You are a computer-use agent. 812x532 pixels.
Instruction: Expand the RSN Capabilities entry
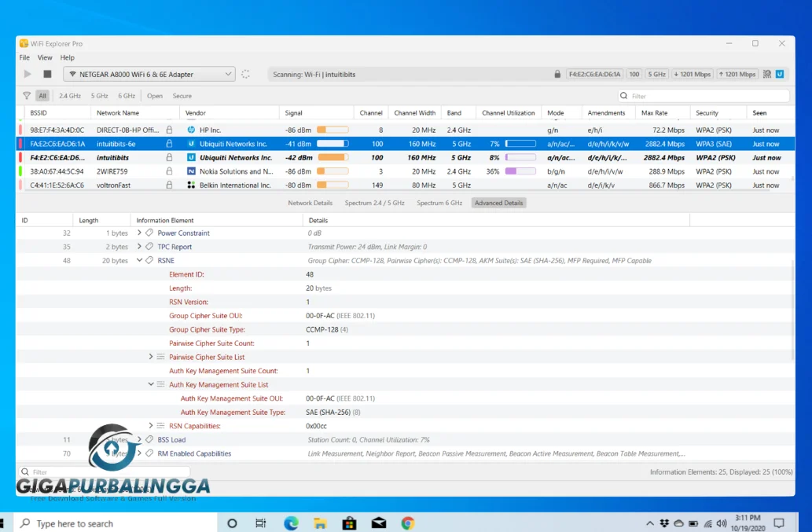coord(151,425)
